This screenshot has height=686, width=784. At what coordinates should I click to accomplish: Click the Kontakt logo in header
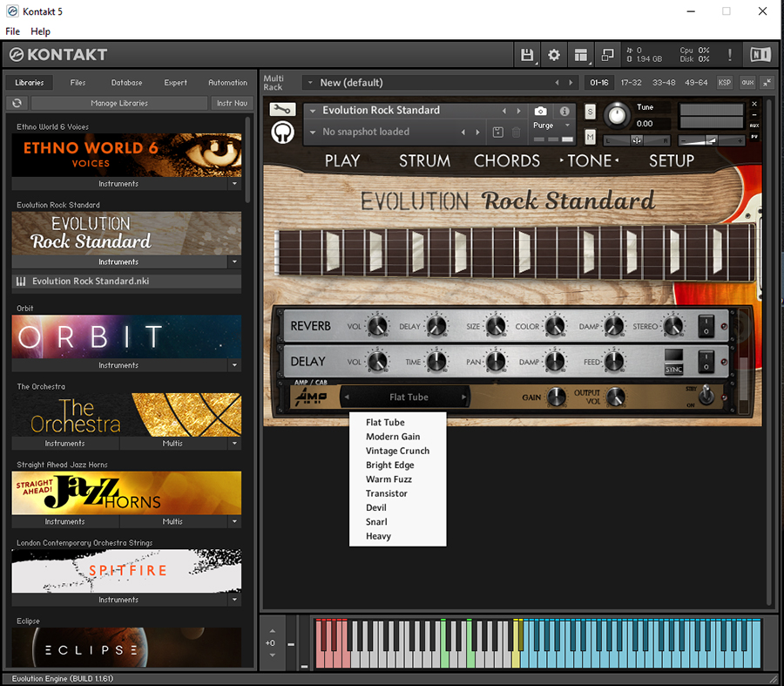pyautogui.click(x=59, y=55)
